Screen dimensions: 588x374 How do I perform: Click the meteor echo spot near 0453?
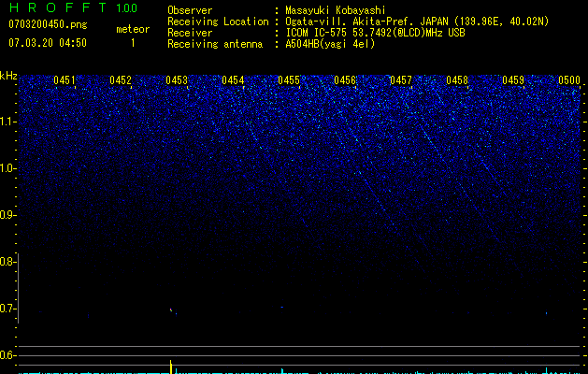point(171,309)
